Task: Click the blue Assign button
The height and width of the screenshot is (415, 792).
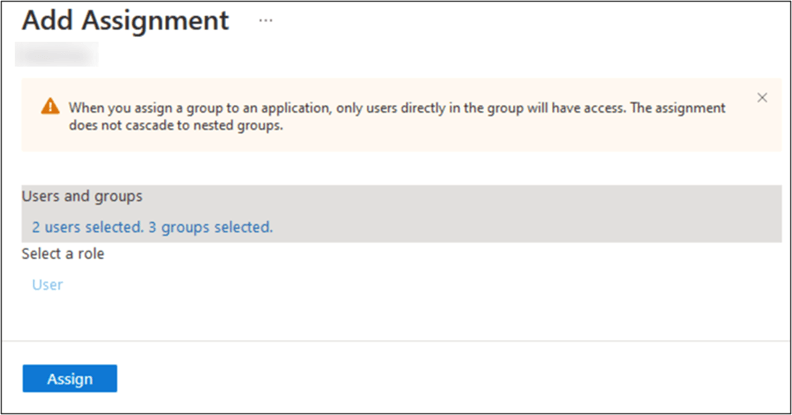Action: coord(70,379)
